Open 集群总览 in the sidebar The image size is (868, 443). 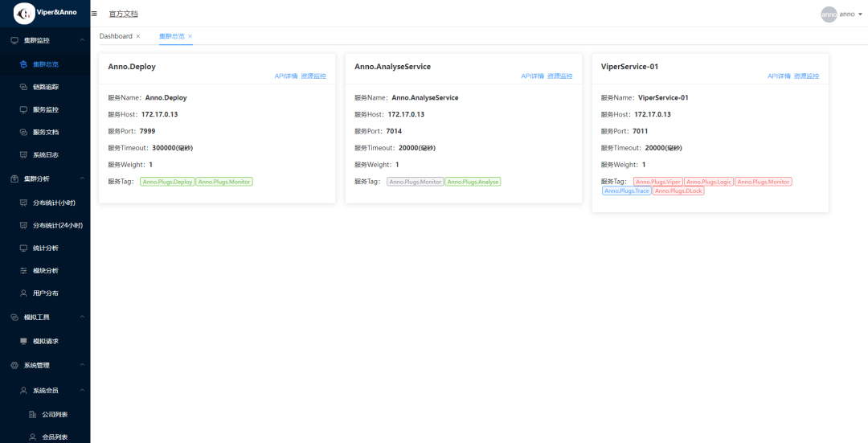tap(45, 64)
